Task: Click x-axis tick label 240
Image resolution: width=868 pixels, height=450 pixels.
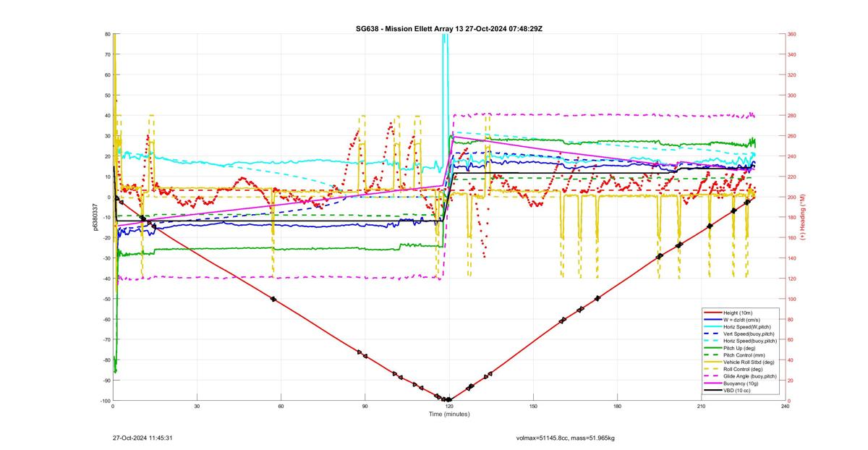Action: 785,407
